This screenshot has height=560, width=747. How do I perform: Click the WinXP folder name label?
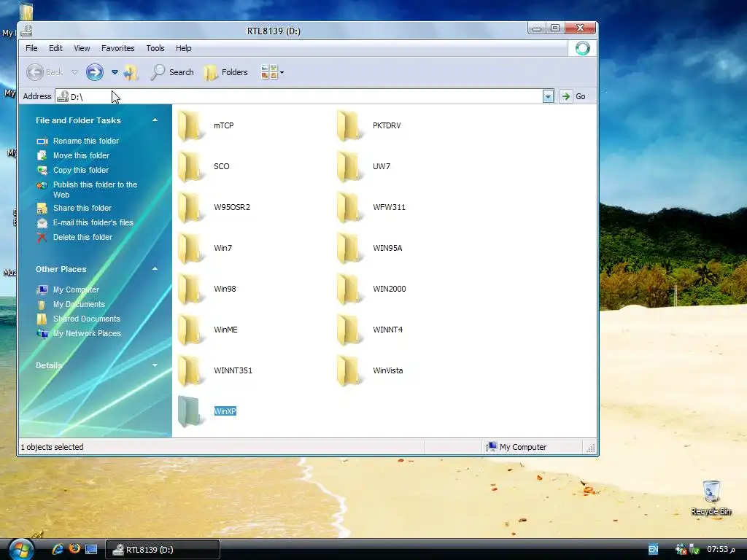(225, 411)
